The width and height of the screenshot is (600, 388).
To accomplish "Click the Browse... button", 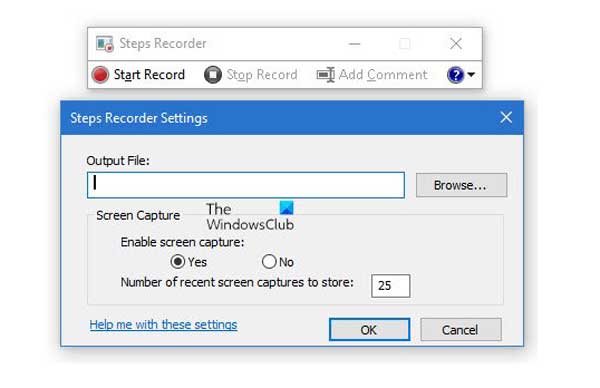I will pyautogui.click(x=461, y=185).
